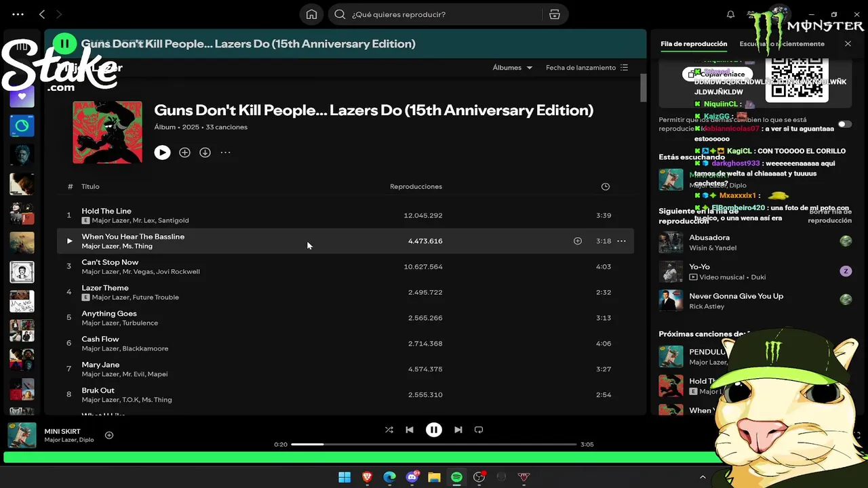Screen dimensions: 868x488
Task: Click MINI SKIRT title in player bar
Action: [x=62, y=431]
